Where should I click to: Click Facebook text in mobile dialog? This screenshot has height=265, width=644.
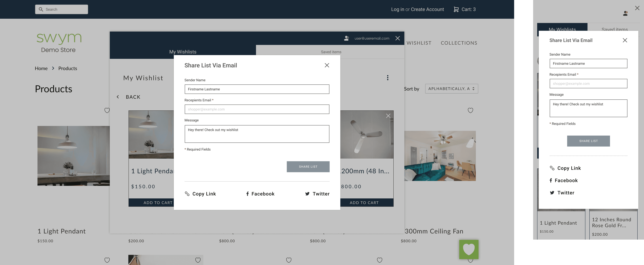pos(566,180)
